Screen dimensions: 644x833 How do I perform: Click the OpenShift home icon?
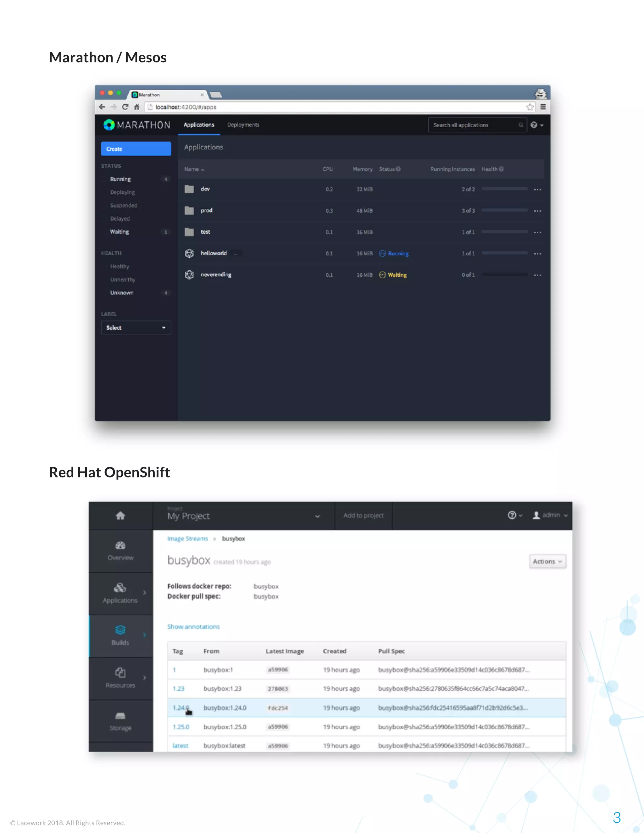120,516
